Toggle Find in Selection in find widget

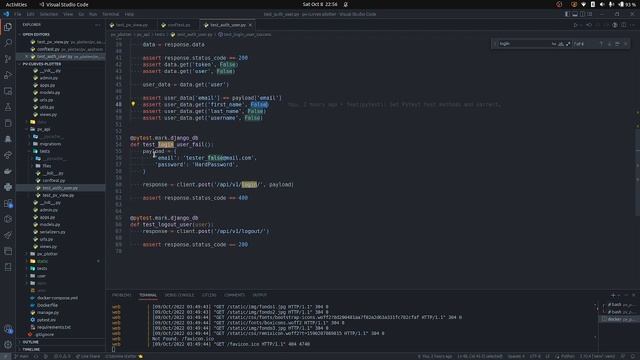(617, 44)
